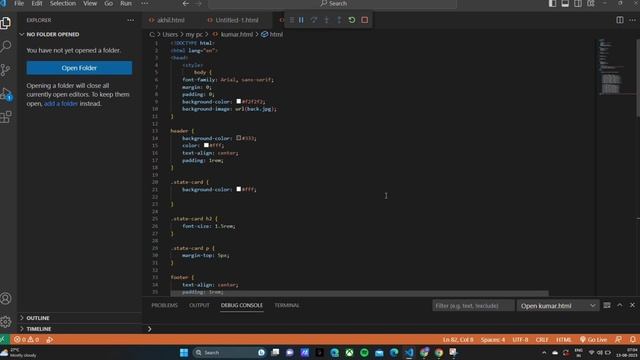Open the title bar overflow menu ellipsis

pyautogui.click(x=144, y=4)
